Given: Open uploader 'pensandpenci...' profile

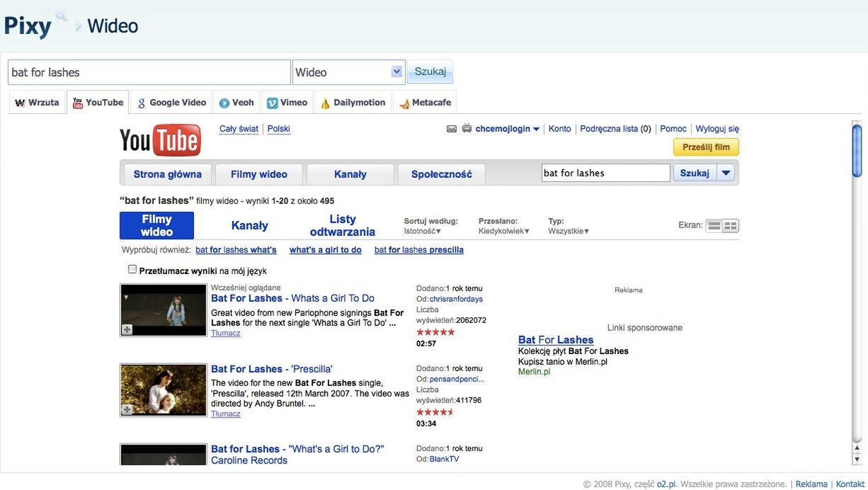Looking at the screenshot, I should 455,380.
